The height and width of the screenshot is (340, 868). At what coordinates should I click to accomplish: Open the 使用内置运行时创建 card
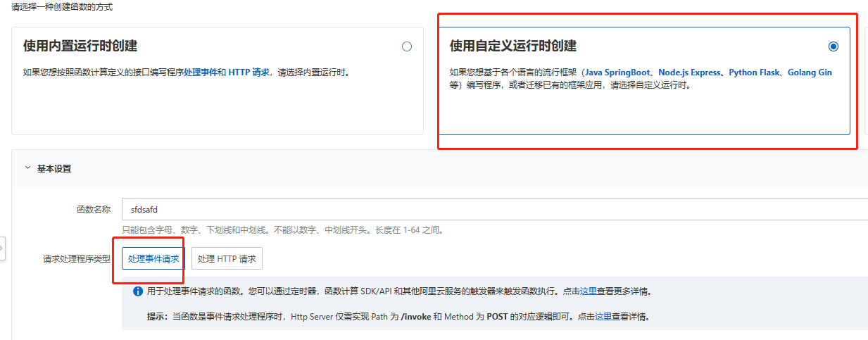click(218, 81)
